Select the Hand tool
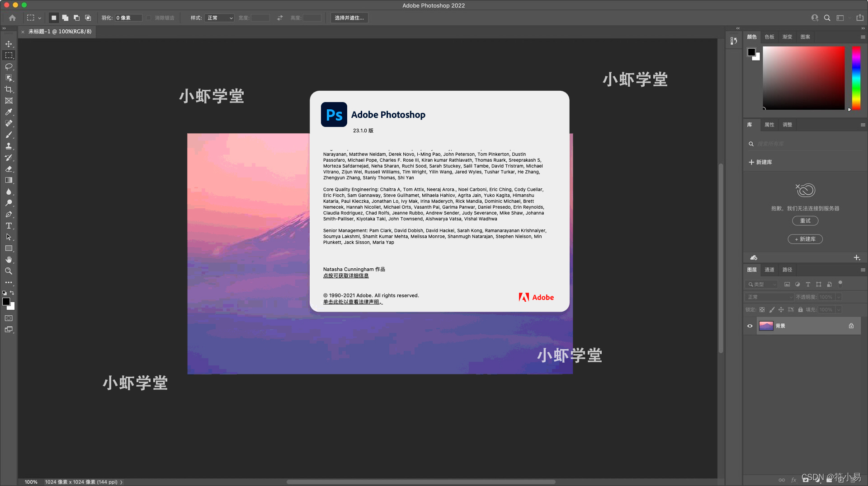Image resolution: width=868 pixels, height=486 pixels. click(x=9, y=260)
